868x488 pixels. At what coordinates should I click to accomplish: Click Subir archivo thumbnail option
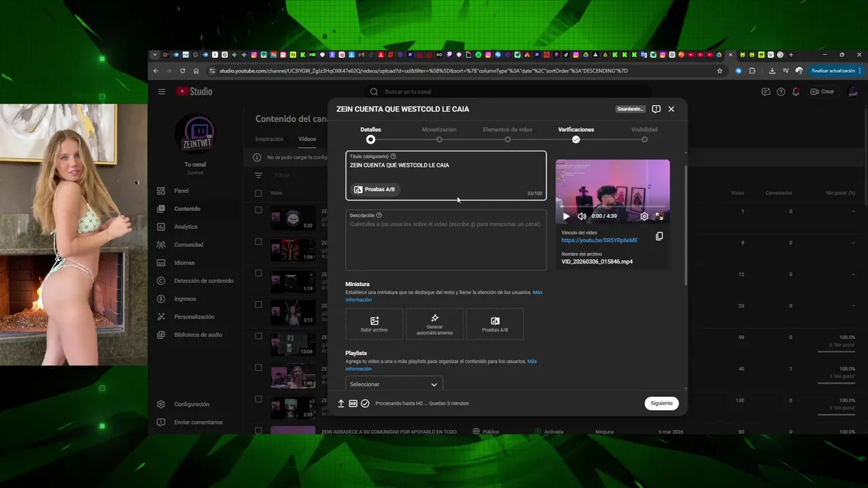pyautogui.click(x=374, y=324)
